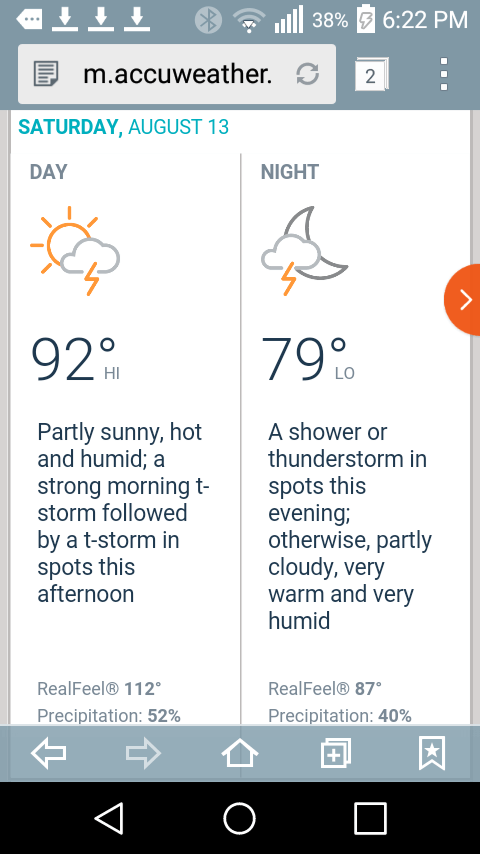Select the 92° HI temperature
This screenshot has width=480, height=854.
(x=75, y=360)
